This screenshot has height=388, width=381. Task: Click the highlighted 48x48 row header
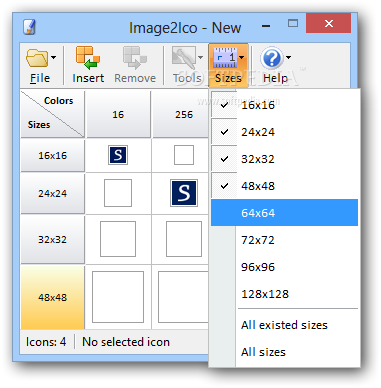(x=53, y=297)
